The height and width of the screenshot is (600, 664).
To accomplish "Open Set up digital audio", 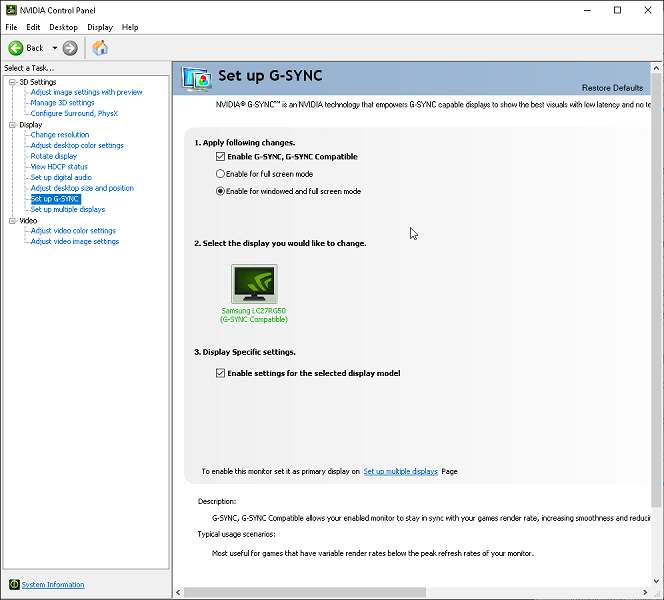I will 61,177.
